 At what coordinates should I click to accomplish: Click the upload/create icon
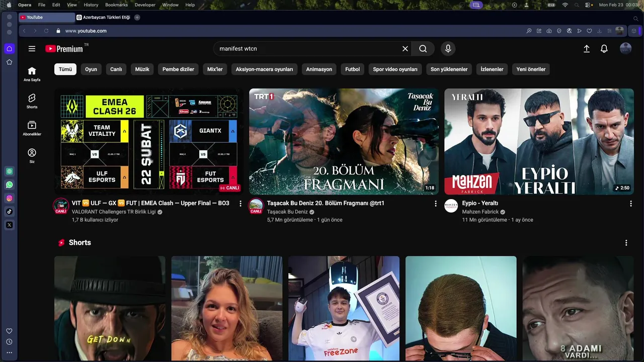click(587, 49)
